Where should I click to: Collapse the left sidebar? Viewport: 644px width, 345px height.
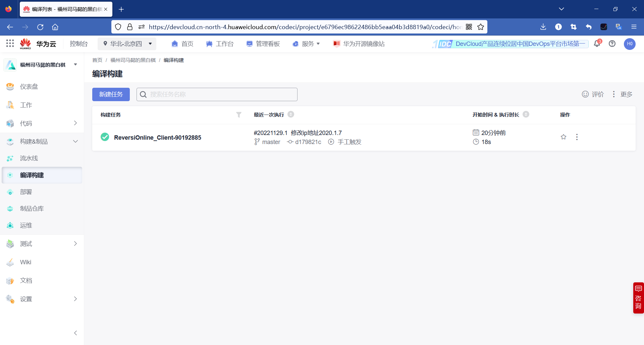coord(75,333)
